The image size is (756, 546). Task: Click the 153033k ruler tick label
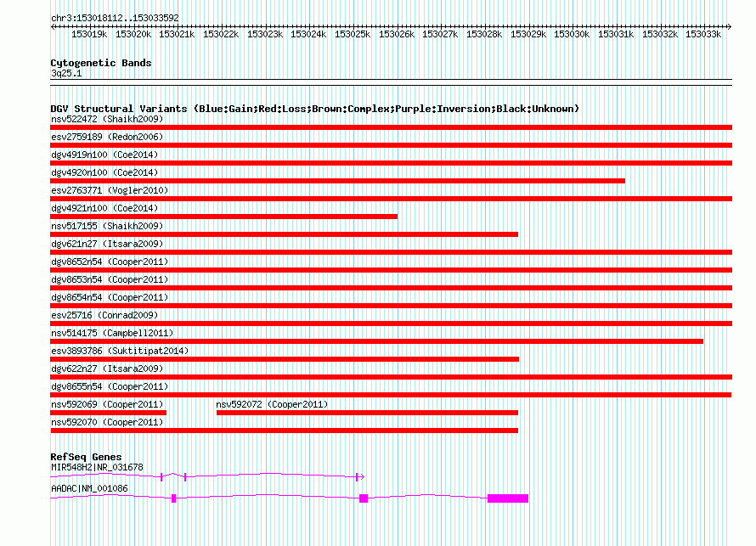(703, 34)
